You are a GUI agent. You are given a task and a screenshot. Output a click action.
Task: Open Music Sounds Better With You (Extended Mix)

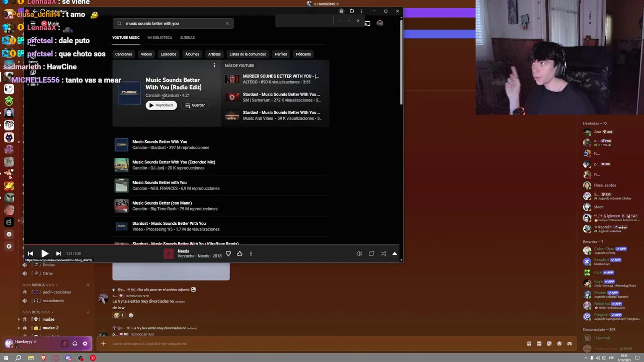coord(221,165)
